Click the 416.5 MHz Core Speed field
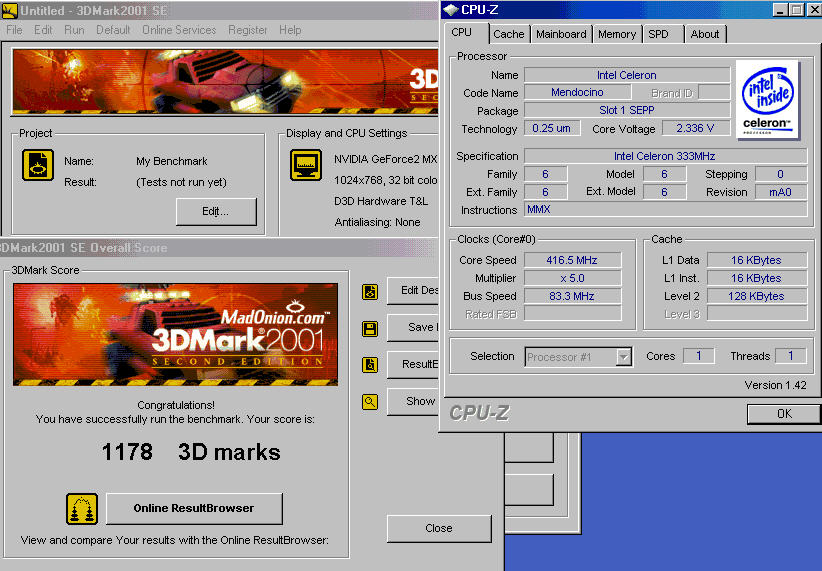822x571 pixels. (572, 260)
